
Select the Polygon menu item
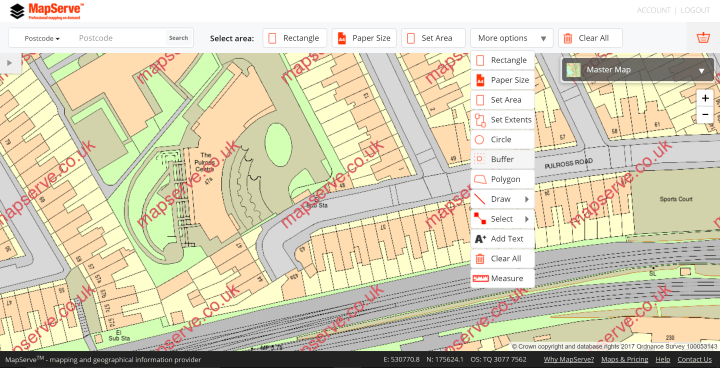pyautogui.click(x=503, y=179)
